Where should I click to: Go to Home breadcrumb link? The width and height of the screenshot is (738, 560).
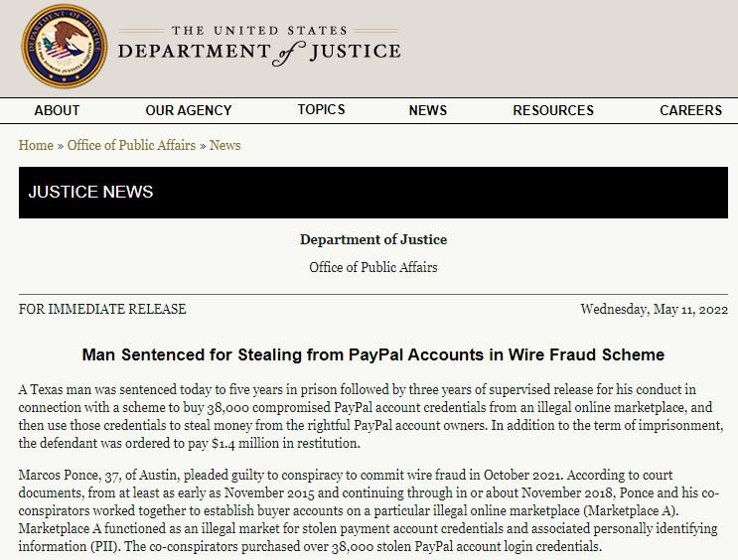coord(36,145)
